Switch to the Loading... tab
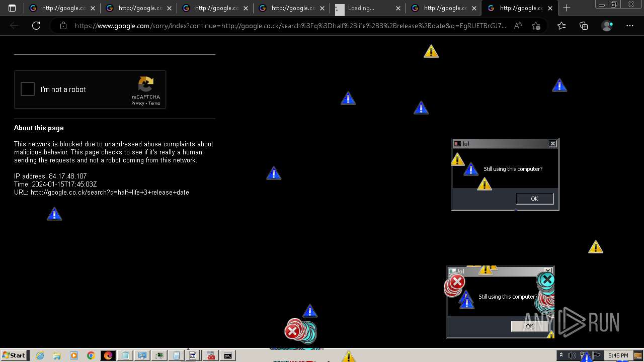The width and height of the screenshot is (644, 362). pos(368,8)
